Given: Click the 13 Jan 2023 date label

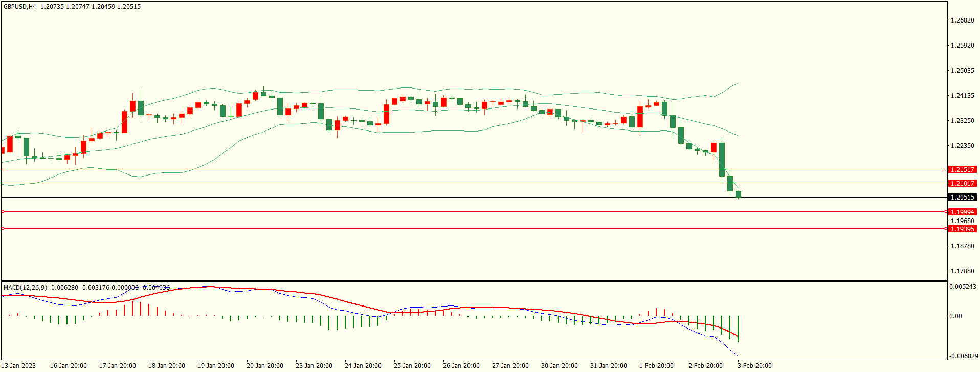Looking at the screenshot, I should 19,365.
